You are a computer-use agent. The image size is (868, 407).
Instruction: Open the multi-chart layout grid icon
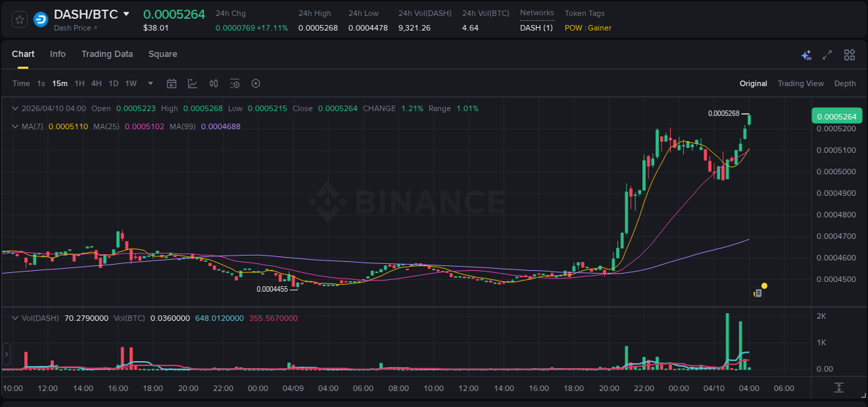[849, 55]
